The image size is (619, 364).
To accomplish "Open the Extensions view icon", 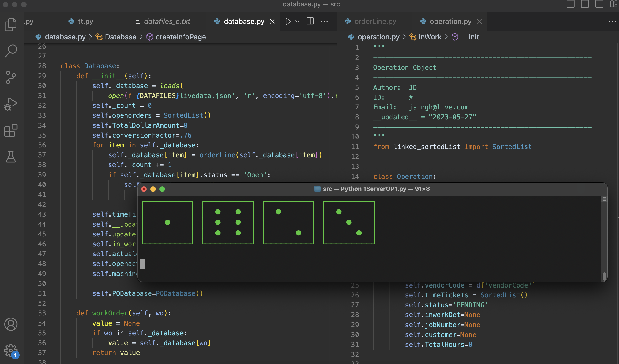I will pyautogui.click(x=11, y=130).
